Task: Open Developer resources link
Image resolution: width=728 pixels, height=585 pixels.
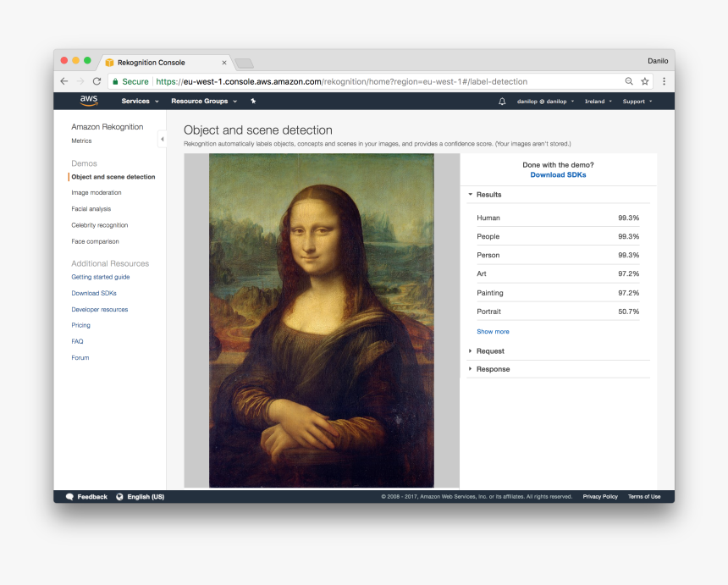Action: click(x=99, y=309)
